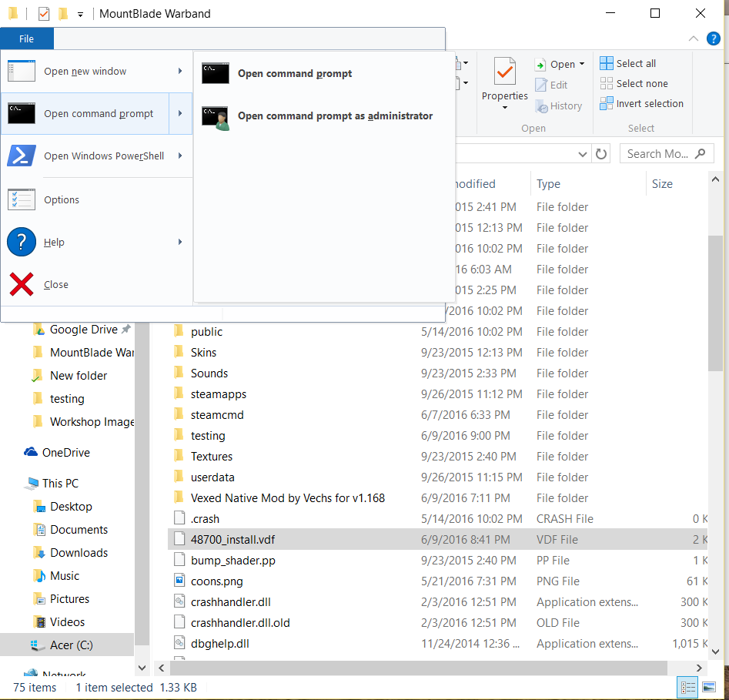Select bump_shader.pp file

pos(233,561)
